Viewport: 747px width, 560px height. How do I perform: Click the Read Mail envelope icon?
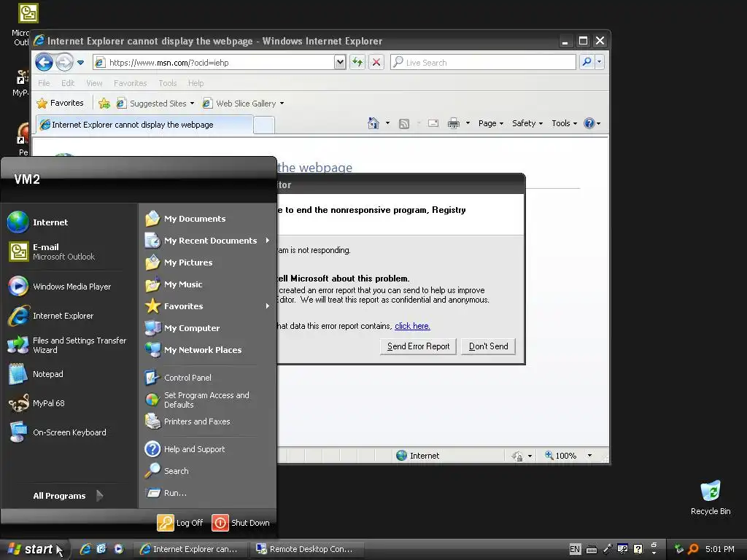pos(433,123)
